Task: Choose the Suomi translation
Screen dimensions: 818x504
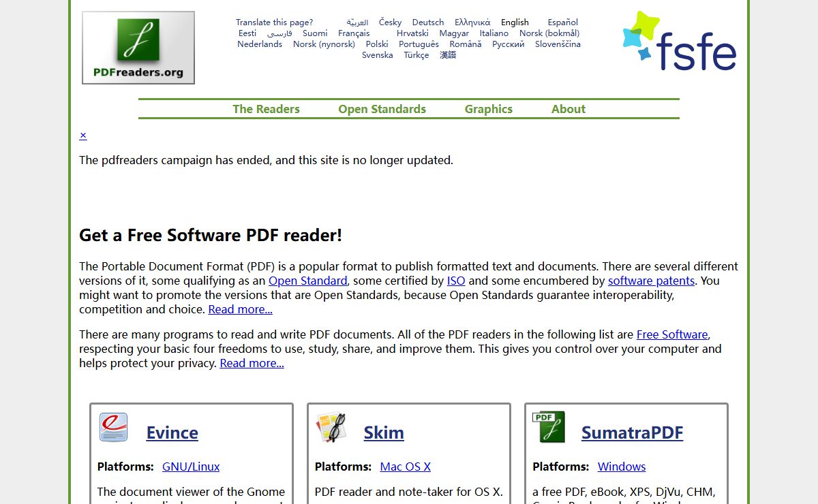Action: [x=315, y=33]
